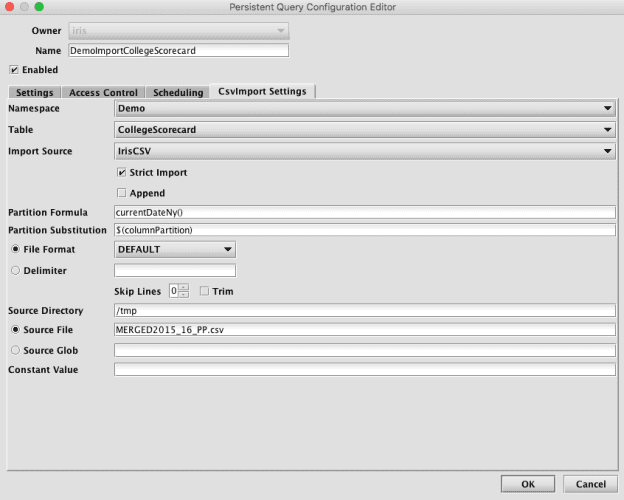Expand the Table dropdown list

coord(364,129)
